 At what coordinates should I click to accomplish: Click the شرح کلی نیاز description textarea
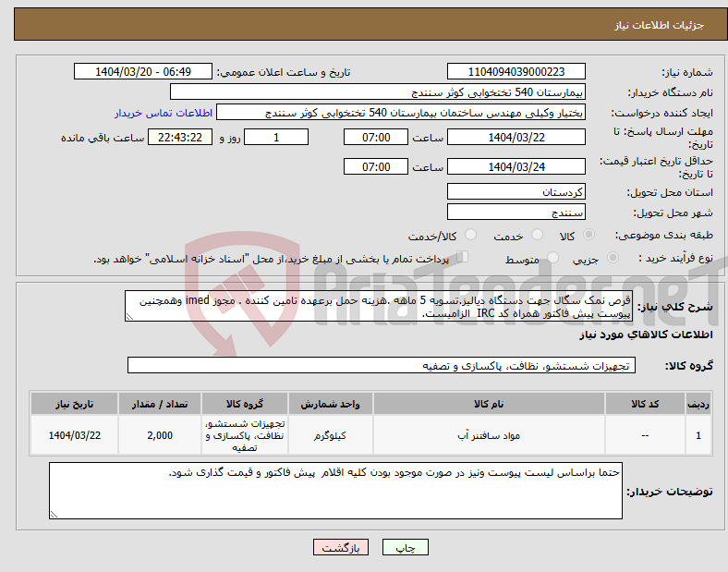pyautogui.click(x=379, y=306)
